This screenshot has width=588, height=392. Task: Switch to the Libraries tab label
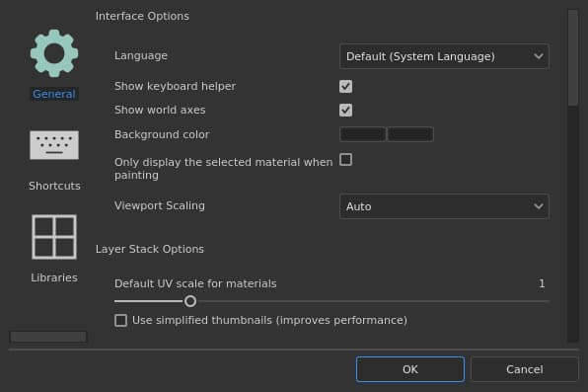pyautogui.click(x=54, y=277)
